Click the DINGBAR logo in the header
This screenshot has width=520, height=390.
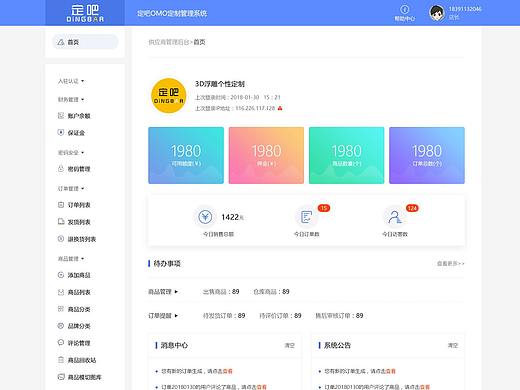[x=85, y=13]
